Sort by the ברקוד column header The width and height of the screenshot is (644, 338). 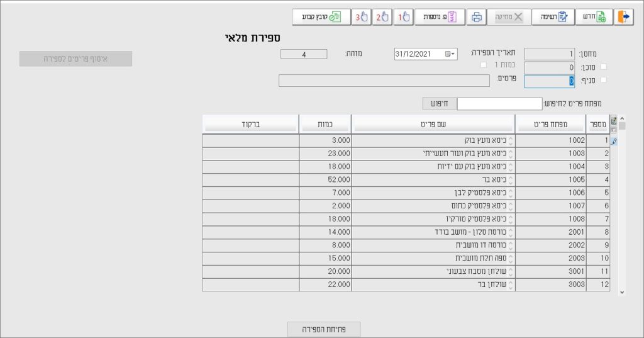tap(250, 124)
